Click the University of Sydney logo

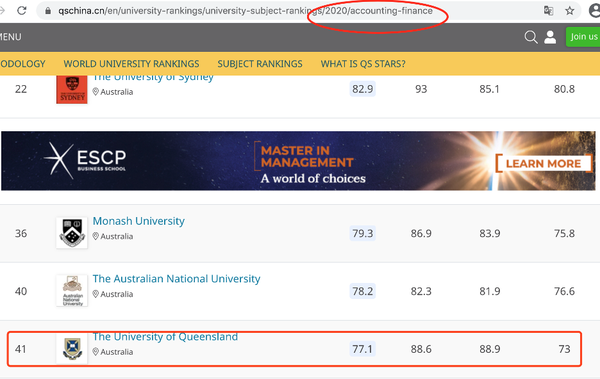[x=72, y=90]
